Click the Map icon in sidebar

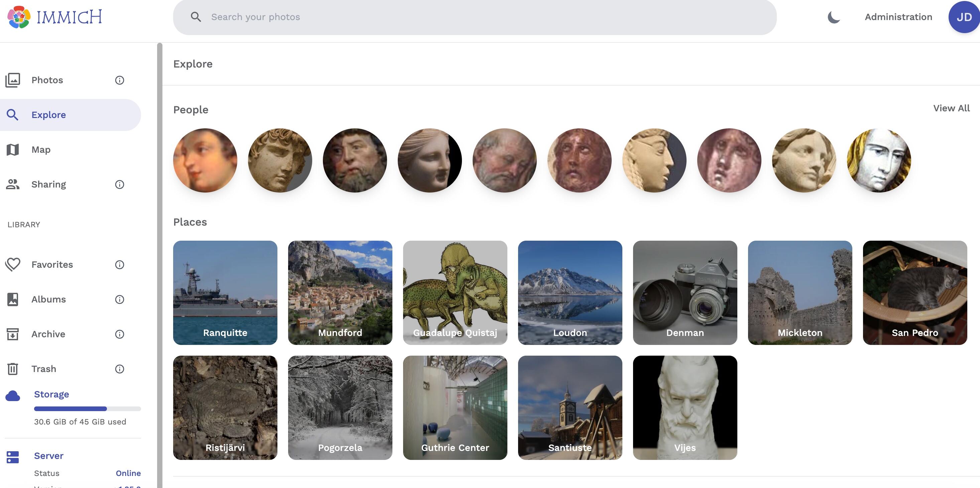13,149
